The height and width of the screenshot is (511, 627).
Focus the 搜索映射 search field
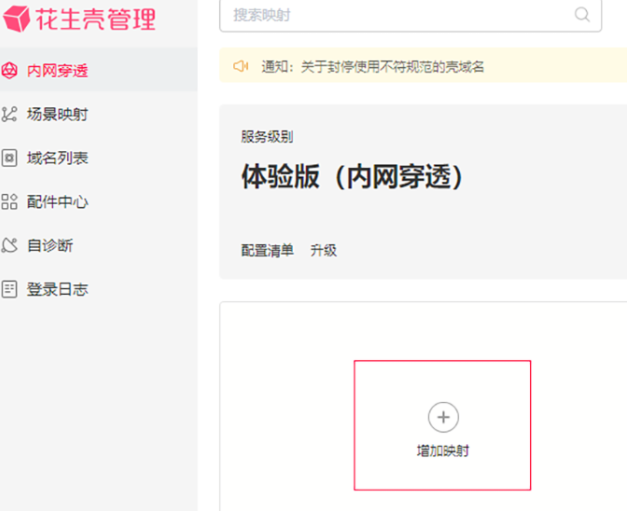coord(410,15)
